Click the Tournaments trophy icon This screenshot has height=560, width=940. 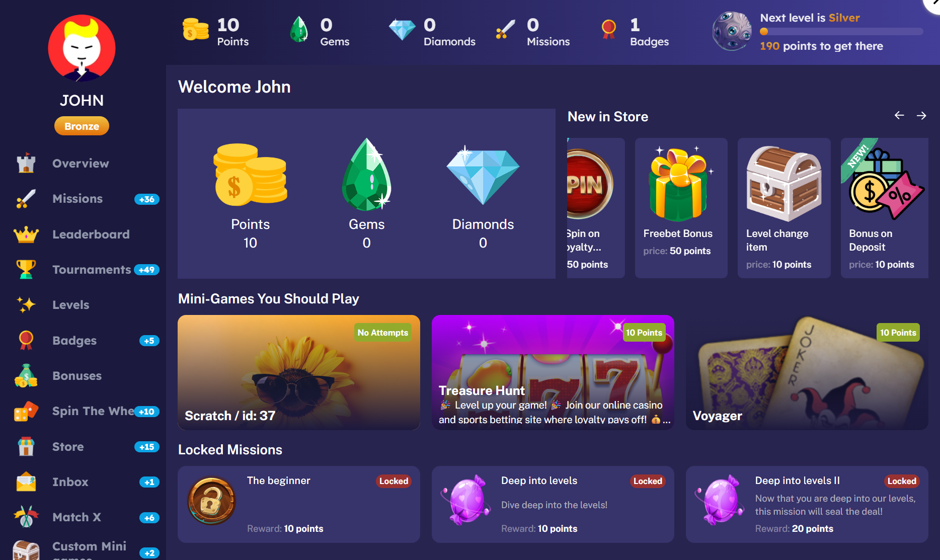26,270
